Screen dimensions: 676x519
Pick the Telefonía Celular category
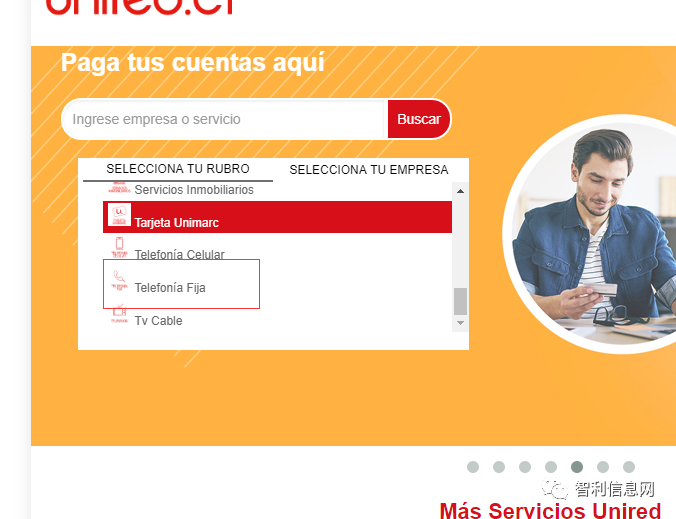179,255
